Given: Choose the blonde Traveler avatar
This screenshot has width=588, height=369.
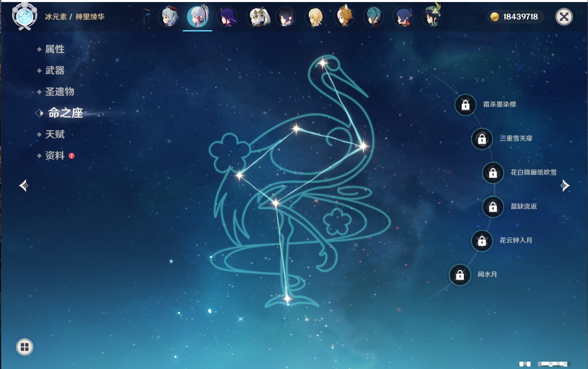Looking at the screenshot, I should click(x=315, y=17).
